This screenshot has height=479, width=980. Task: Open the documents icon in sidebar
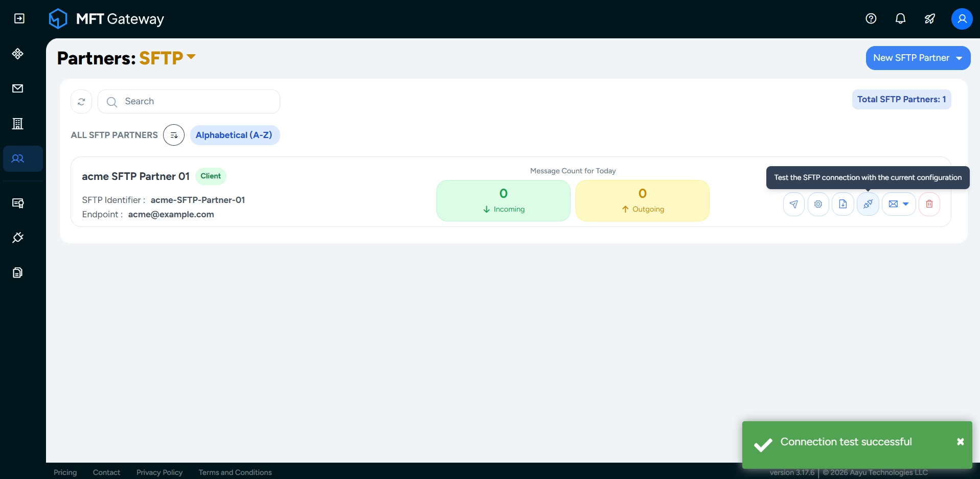(x=18, y=272)
